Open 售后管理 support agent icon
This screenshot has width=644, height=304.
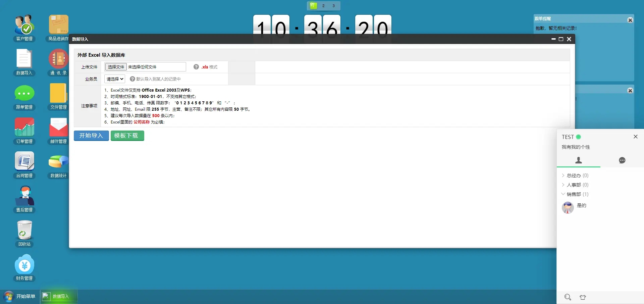24,196
